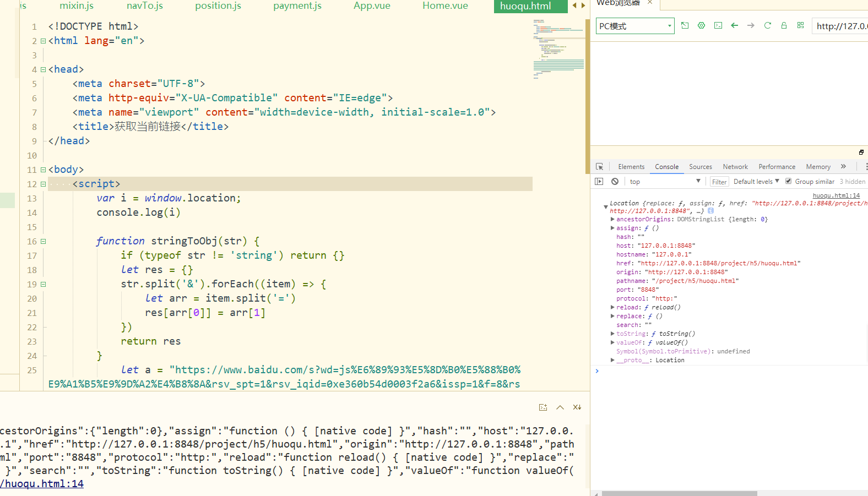The width and height of the screenshot is (868, 496).
Task: Focus the browser URL address field
Action: (x=840, y=26)
